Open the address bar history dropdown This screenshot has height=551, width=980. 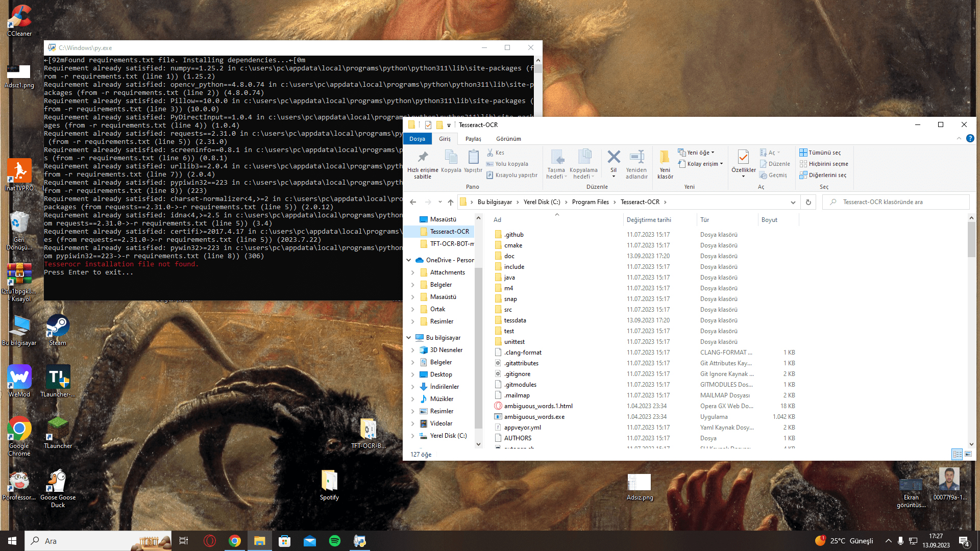[793, 202]
